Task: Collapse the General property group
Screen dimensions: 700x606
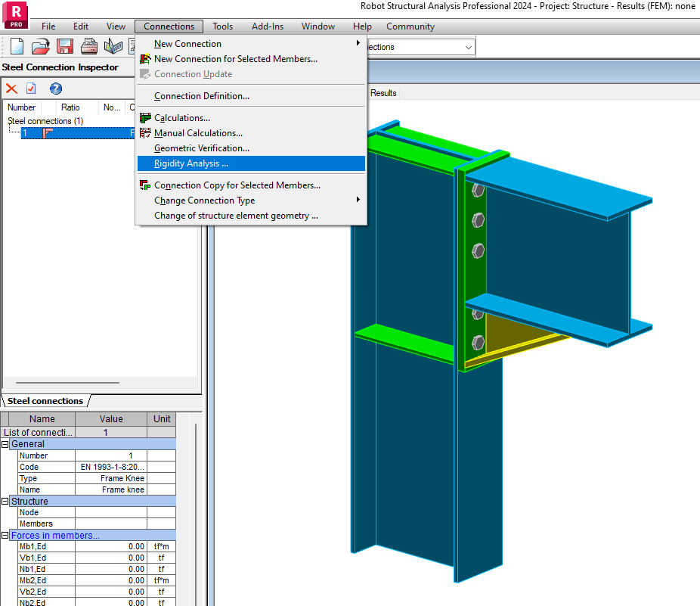Action: [5, 444]
